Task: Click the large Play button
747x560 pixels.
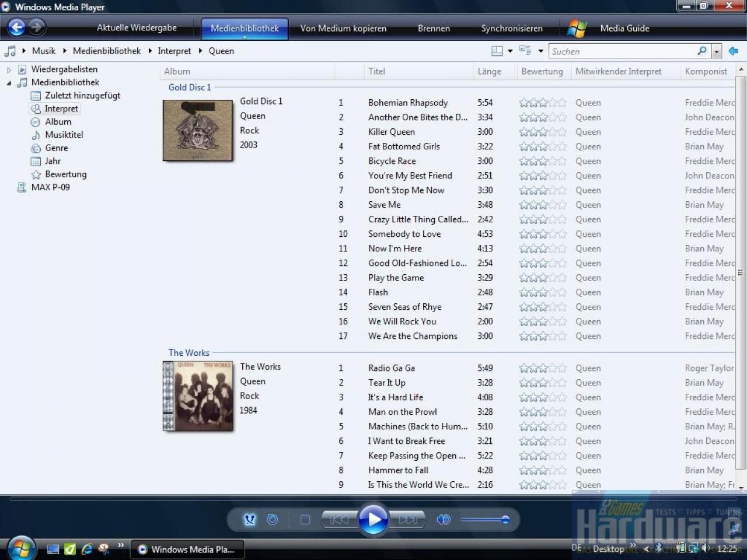Action: click(373, 519)
